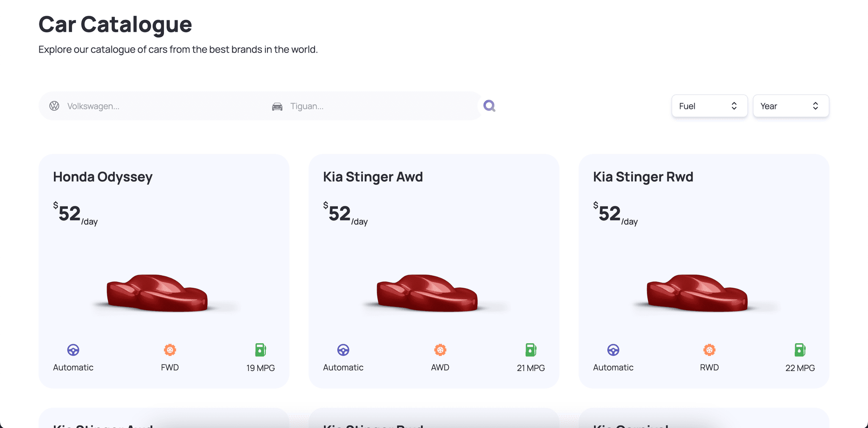868x428 pixels.
Task: Open the Year filter dropdown
Action: (791, 106)
